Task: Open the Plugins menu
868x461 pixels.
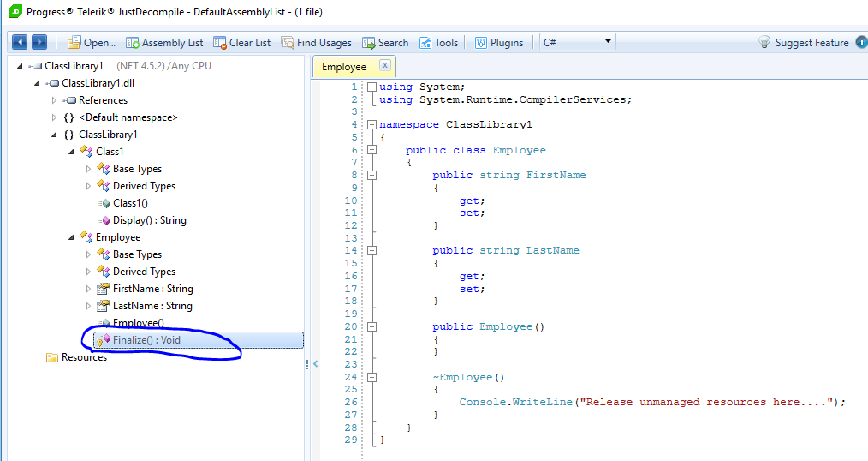Action: point(499,43)
